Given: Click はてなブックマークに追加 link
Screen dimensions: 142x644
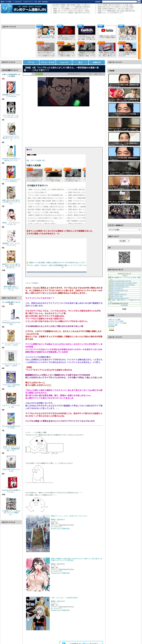Looking at the screenshot, I should (x=117, y=323).
